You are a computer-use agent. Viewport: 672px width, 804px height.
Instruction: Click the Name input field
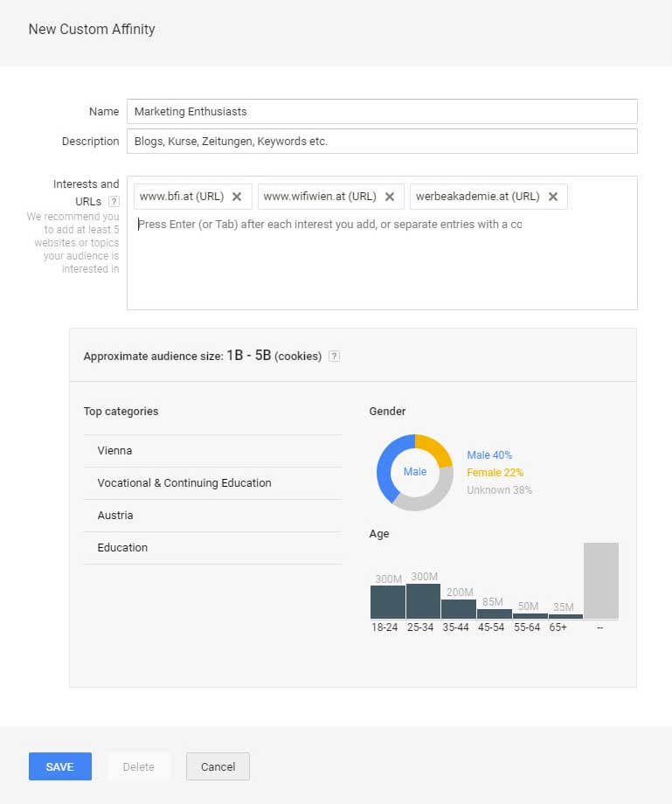pyautogui.click(x=382, y=112)
